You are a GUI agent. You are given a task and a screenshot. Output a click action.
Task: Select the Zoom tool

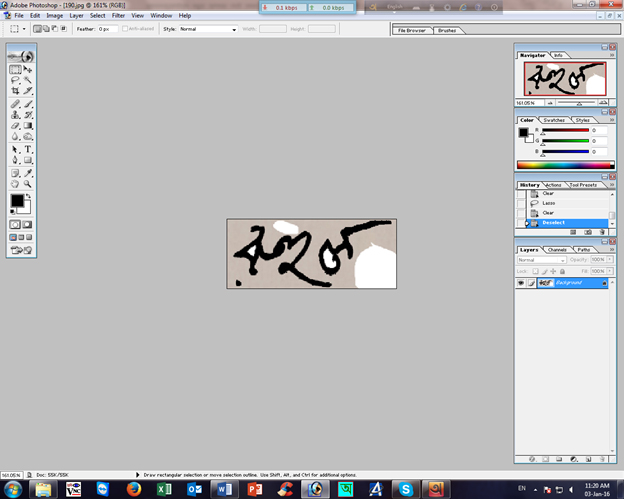click(27, 184)
